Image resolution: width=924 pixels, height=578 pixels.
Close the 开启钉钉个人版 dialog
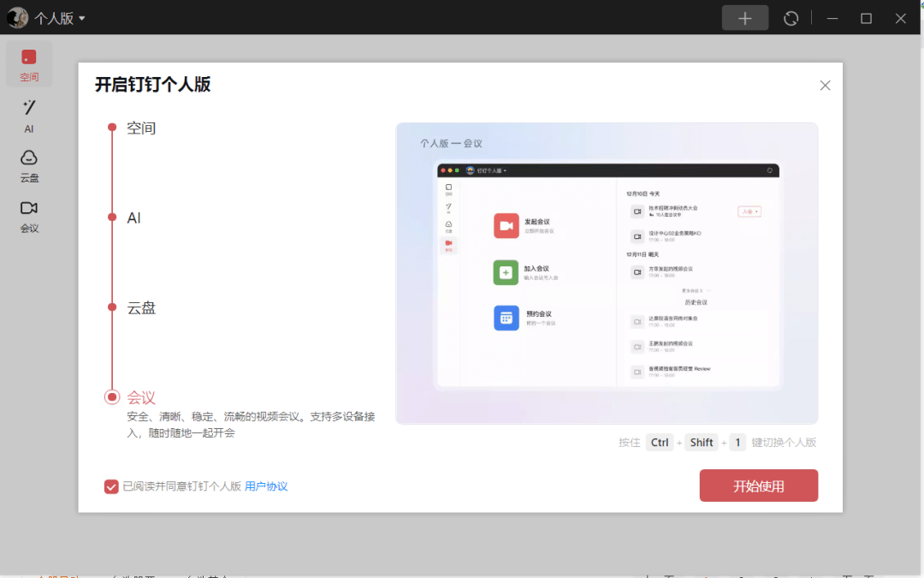[825, 86]
